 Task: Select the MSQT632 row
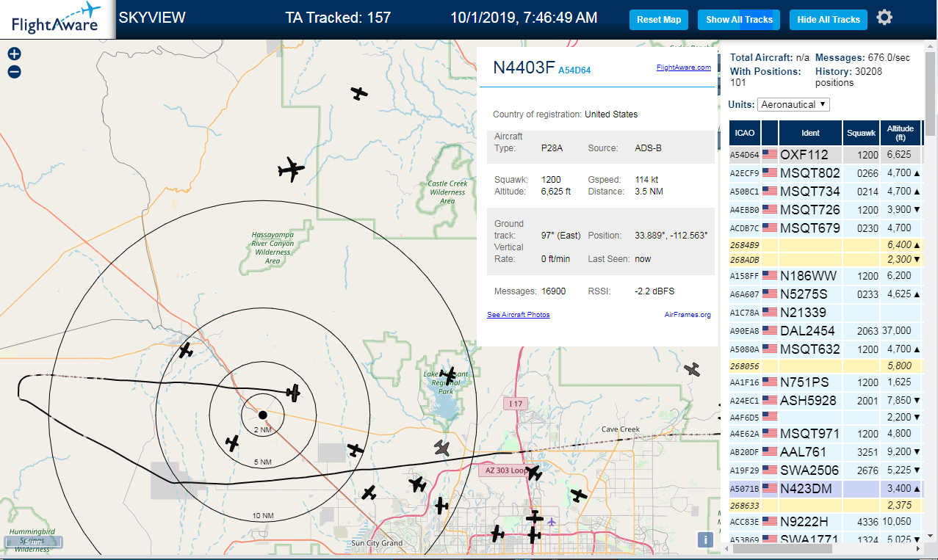tap(826, 349)
